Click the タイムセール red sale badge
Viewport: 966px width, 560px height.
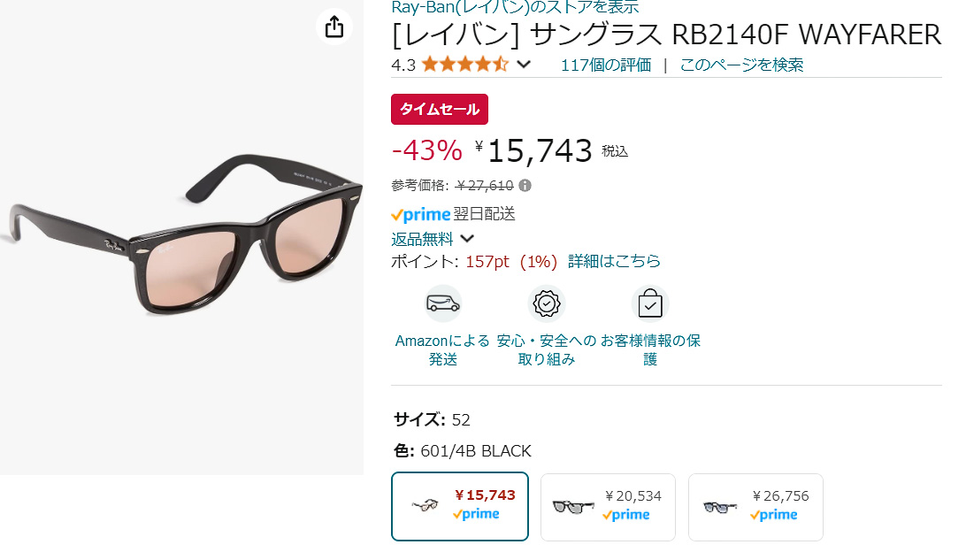point(439,109)
